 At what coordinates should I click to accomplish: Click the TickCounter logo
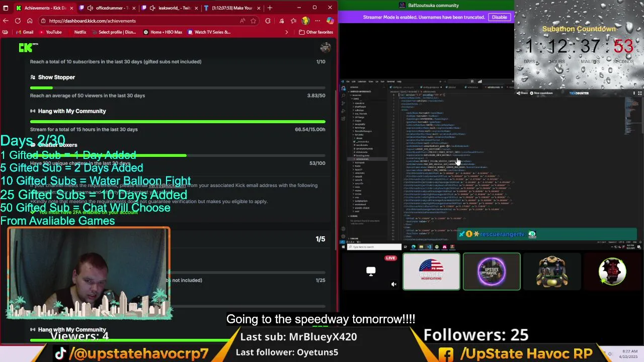click(x=579, y=93)
